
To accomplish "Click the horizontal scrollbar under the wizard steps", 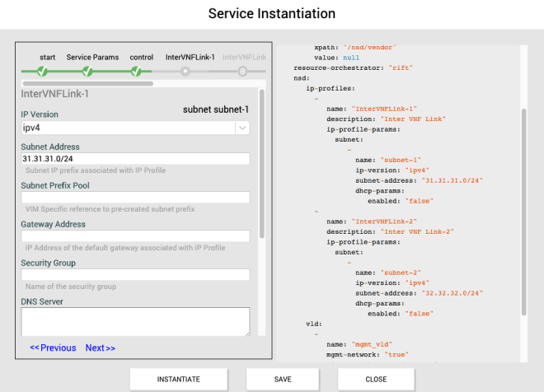I will click(87, 83).
